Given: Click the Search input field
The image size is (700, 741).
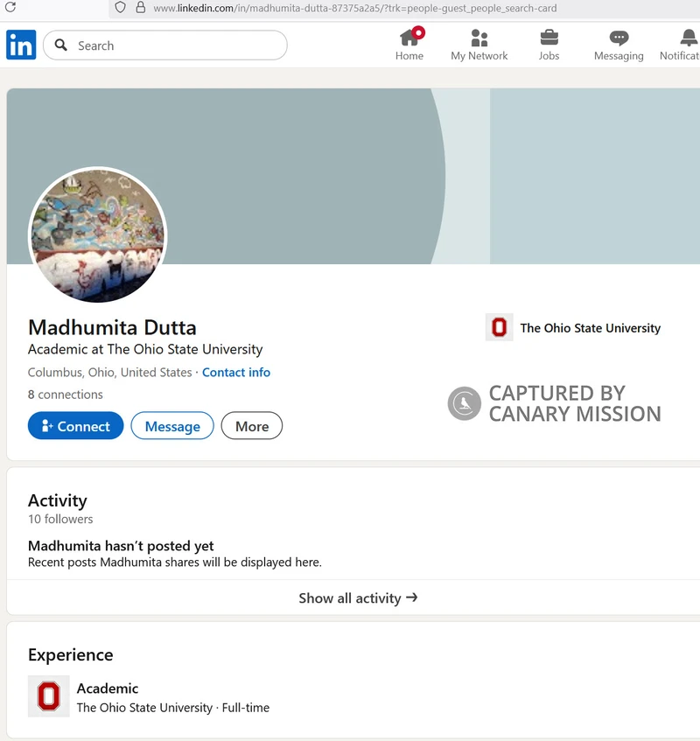Looking at the screenshot, I should point(165,45).
